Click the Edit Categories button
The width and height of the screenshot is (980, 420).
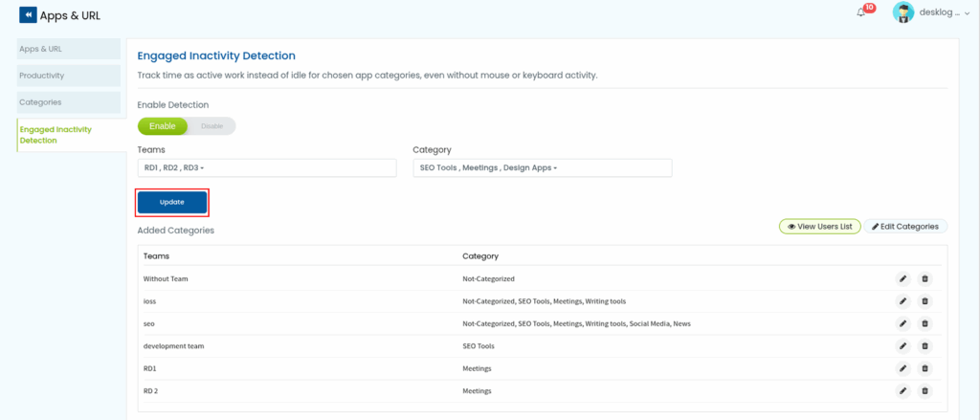coord(906,227)
